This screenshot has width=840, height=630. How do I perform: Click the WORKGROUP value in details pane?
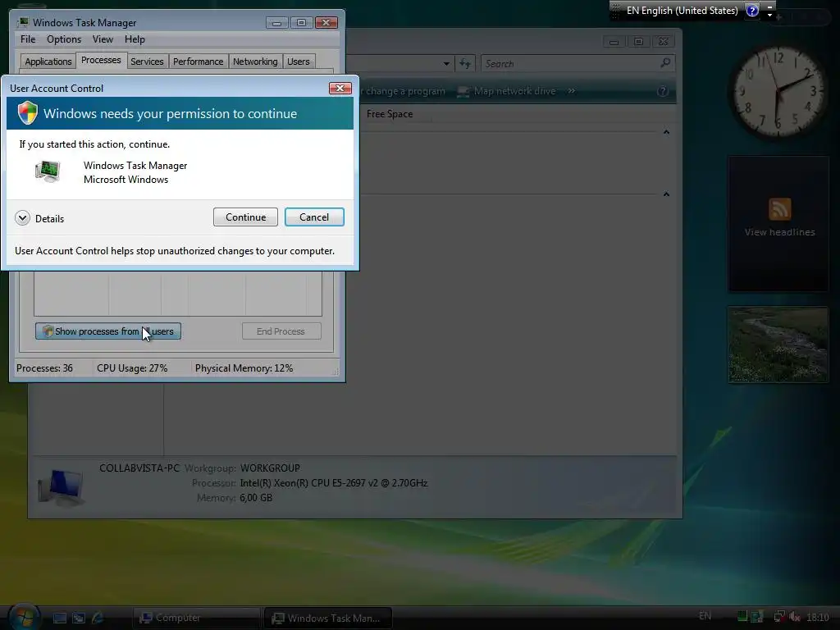click(270, 468)
